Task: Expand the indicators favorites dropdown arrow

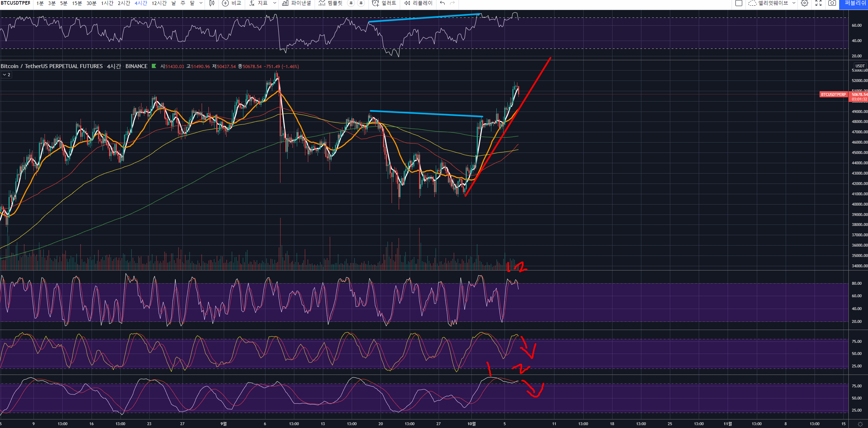Action: (274, 3)
